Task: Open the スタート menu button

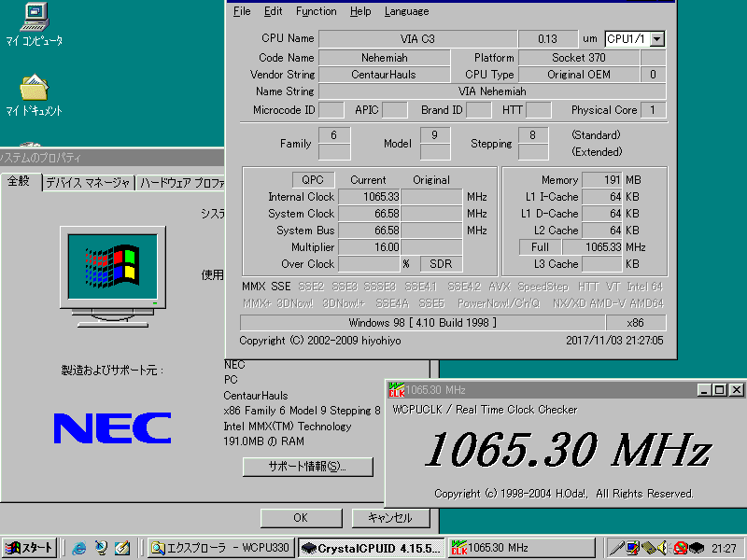Action: (x=30, y=548)
